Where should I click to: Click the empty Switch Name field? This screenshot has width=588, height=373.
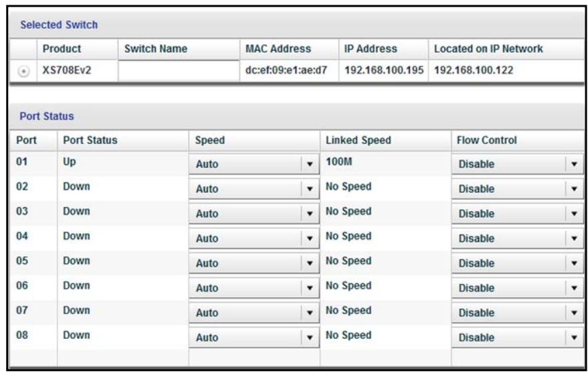tap(179, 70)
